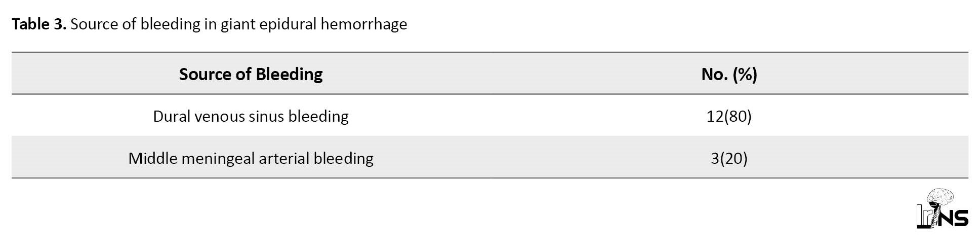The width and height of the screenshot is (980, 246).
Task: Click the word "sinus" in first row
Action: pyautogui.click(x=267, y=116)
